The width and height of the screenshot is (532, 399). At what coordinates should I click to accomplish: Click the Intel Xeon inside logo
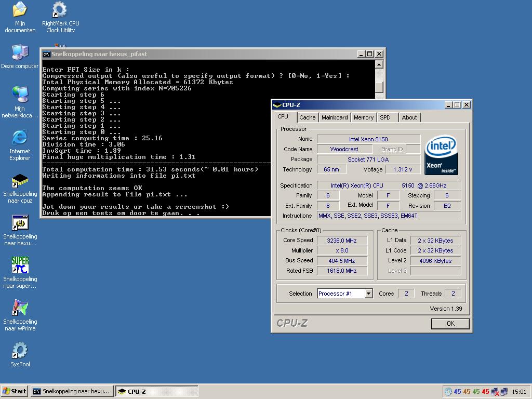point(441,155)
